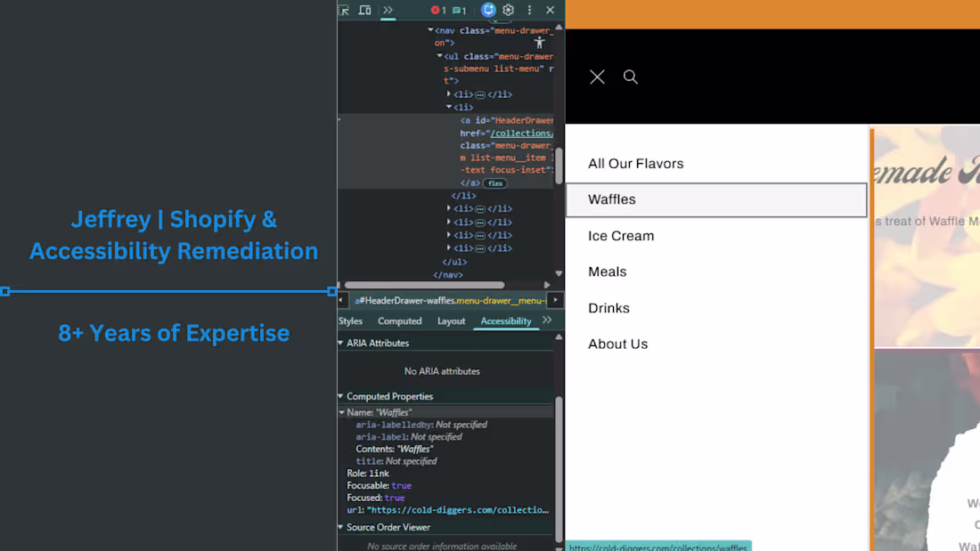980x551 pixels.
Task: Switch to the Computed tab
Action: [399, 320]
